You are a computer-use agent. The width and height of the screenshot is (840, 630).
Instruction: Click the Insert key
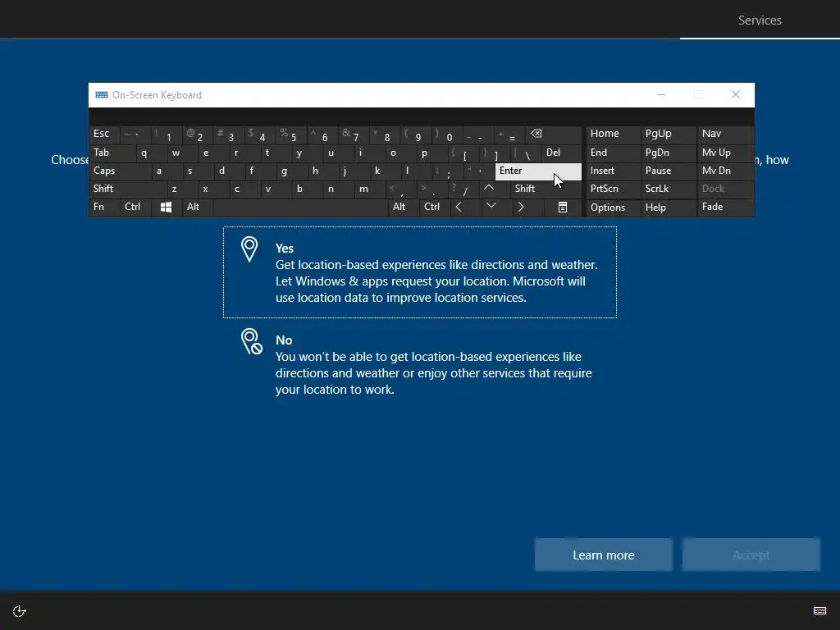pos(613,171)
